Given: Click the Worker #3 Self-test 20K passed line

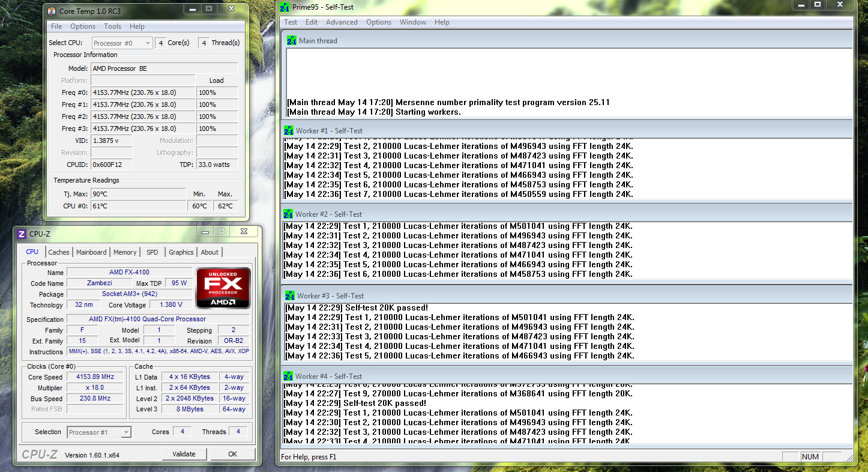Looking at the screenshot, I should [357, 307].
